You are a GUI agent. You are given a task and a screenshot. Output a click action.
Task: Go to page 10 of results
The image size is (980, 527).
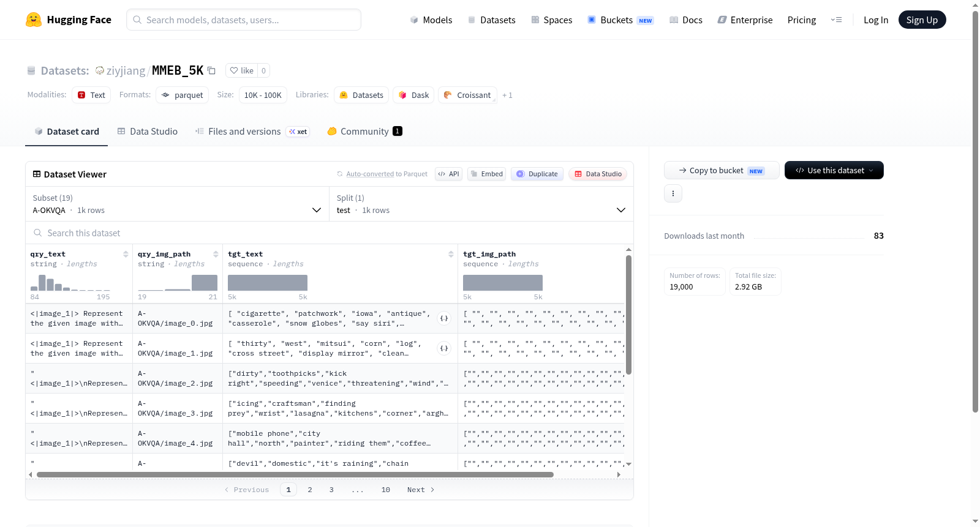pyautogui.click(x=386, y=490)
